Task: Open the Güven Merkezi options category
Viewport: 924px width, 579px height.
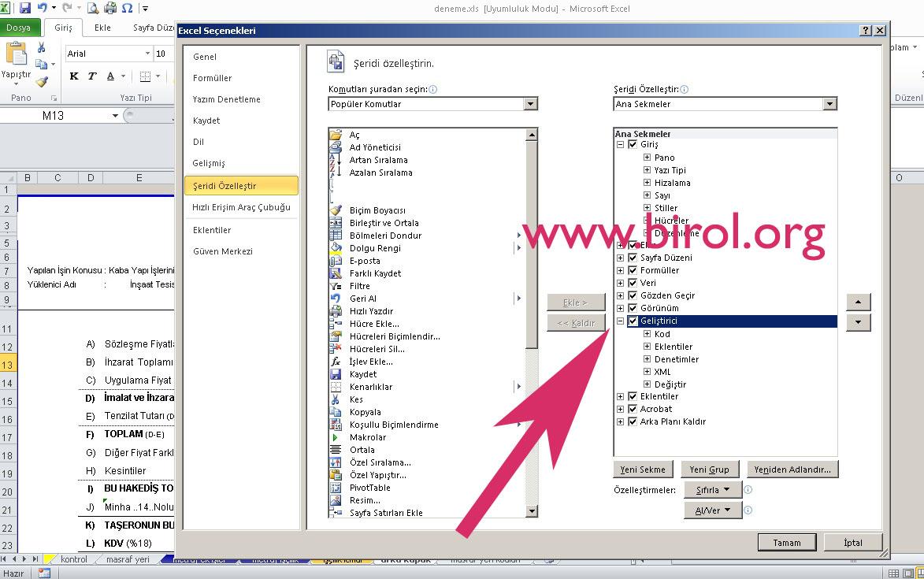Action: (223, 251)
